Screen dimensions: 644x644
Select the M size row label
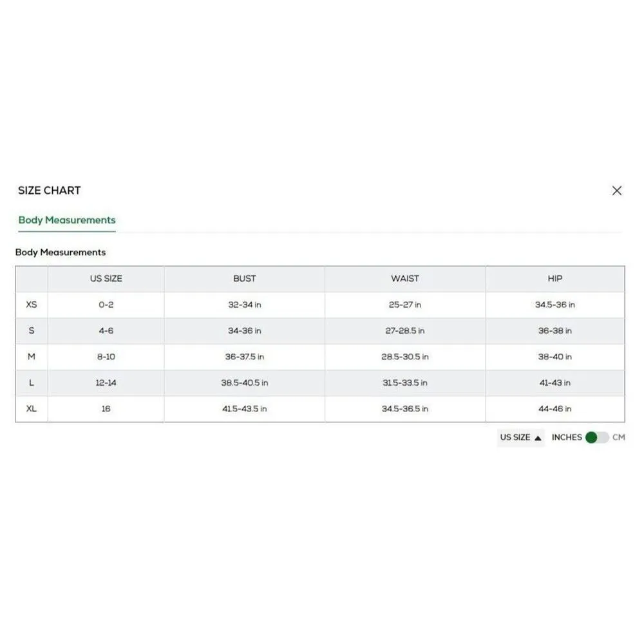(x=32, y=357)
